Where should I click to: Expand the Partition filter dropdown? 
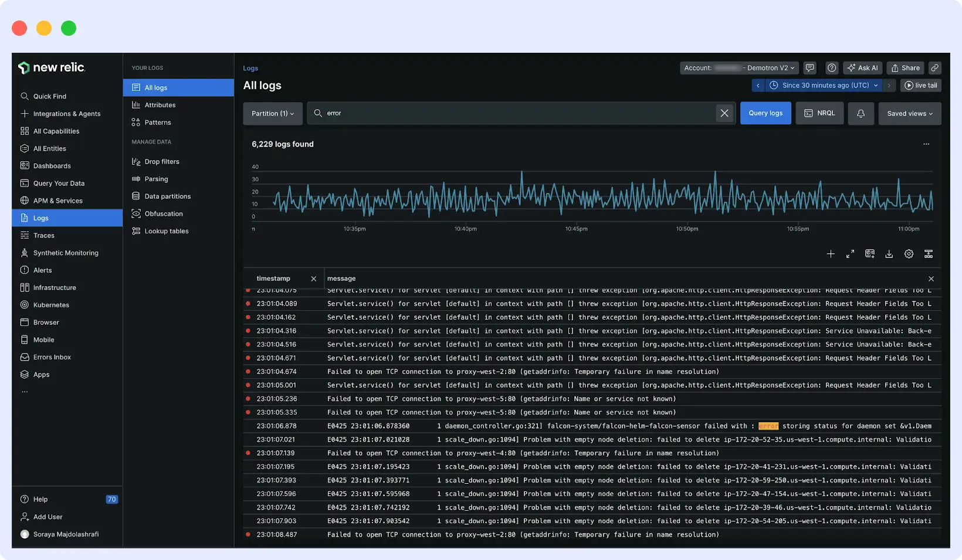click(272, 113)
